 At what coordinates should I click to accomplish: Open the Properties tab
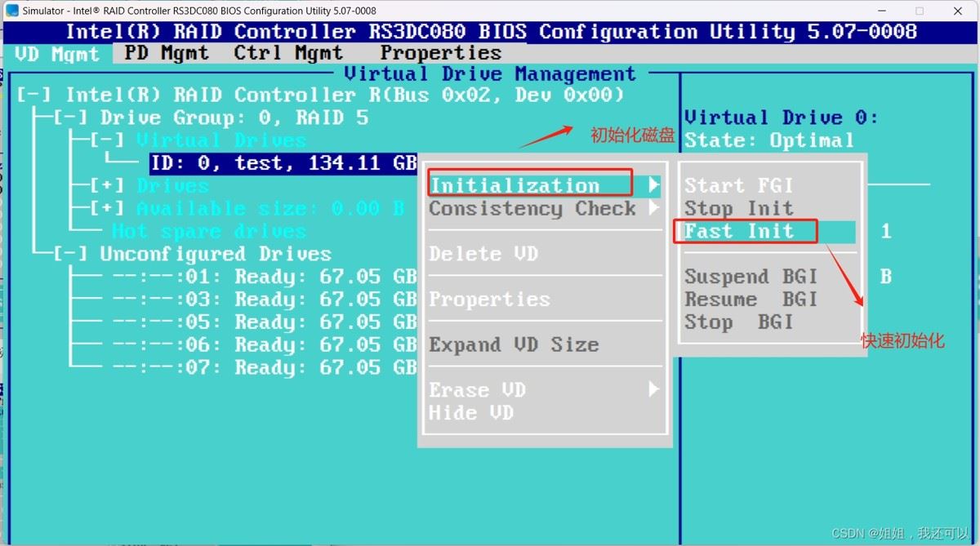point(440,53)
